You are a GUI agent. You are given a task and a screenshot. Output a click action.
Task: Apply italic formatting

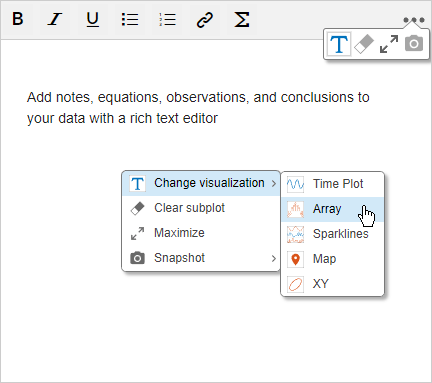[55, 19]
